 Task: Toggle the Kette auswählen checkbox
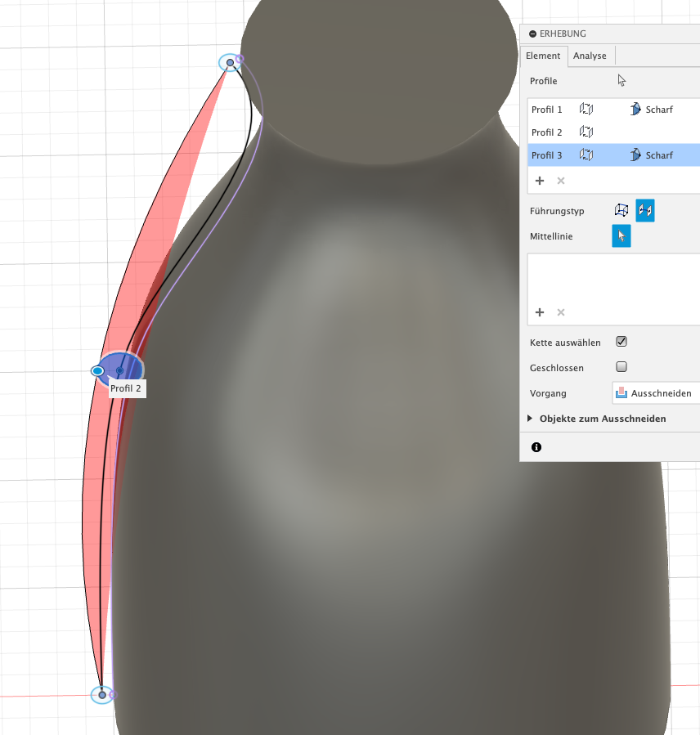point(621,342)
